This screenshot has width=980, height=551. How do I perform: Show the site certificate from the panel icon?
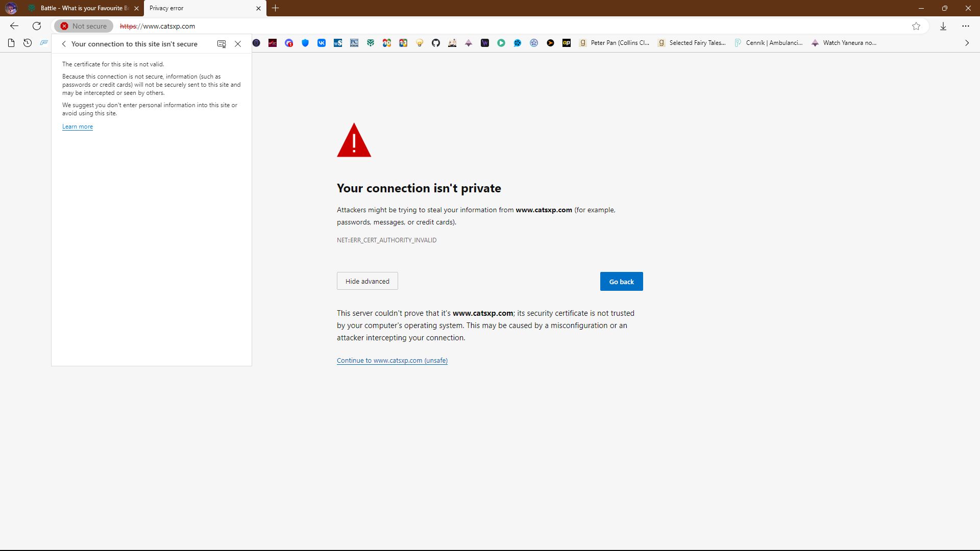click(x=222, y=44)
